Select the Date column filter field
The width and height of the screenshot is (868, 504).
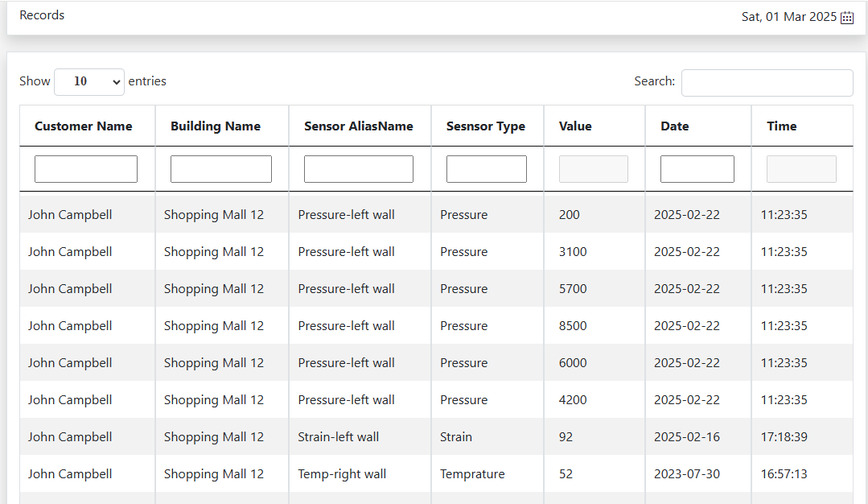point(697,169)
